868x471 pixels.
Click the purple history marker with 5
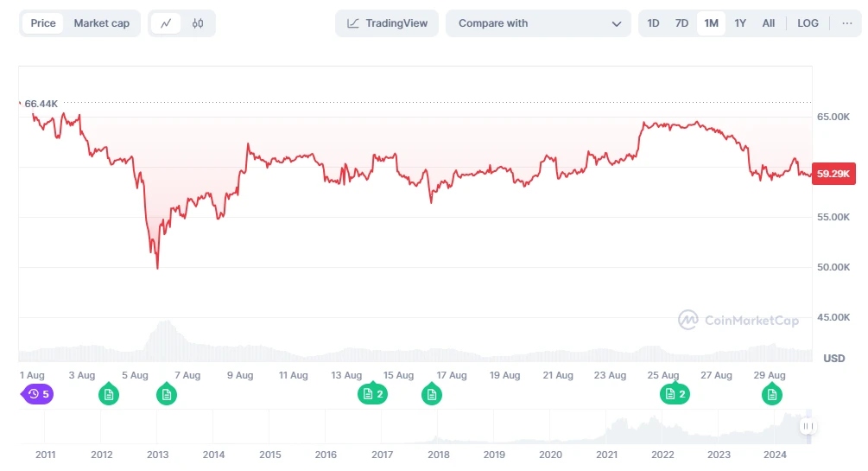38,394
